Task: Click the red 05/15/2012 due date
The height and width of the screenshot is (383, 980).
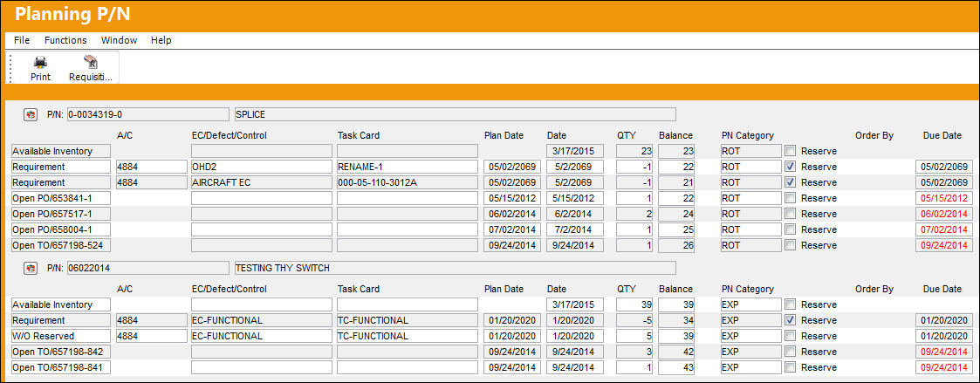Action: pyautogui.click(x=944, y=198)
